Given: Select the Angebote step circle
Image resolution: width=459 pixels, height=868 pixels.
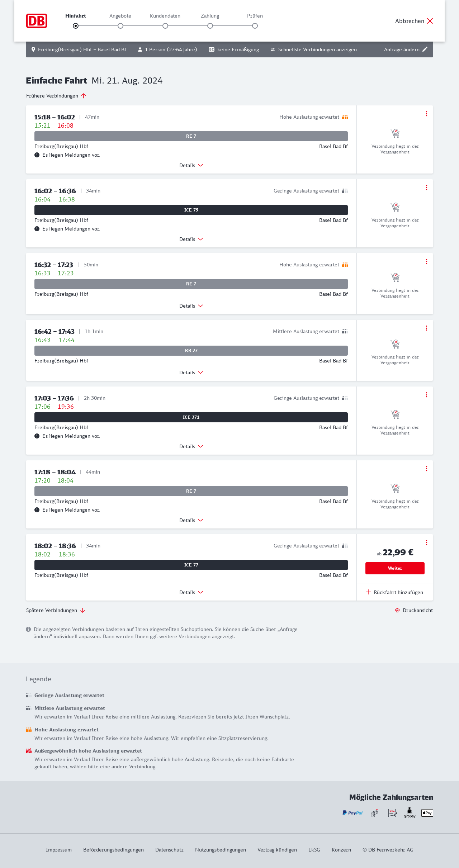Looking at the screenshot, I should tap(120, 26).
